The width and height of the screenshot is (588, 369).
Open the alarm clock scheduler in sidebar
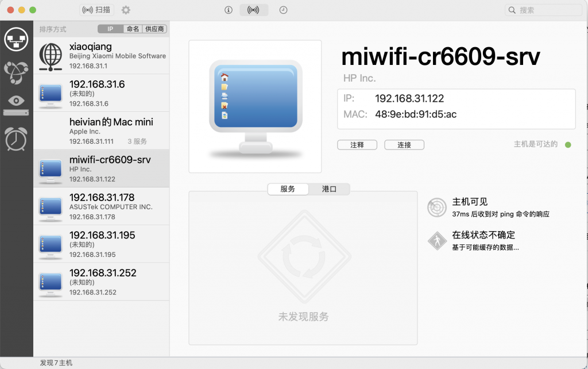(16, 138)
